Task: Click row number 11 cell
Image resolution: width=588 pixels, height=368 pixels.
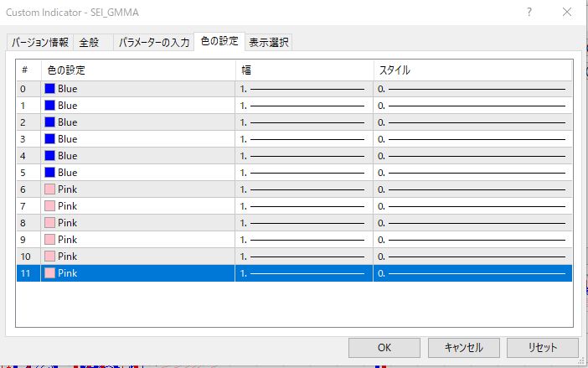Action: click(x=28, y=273)
